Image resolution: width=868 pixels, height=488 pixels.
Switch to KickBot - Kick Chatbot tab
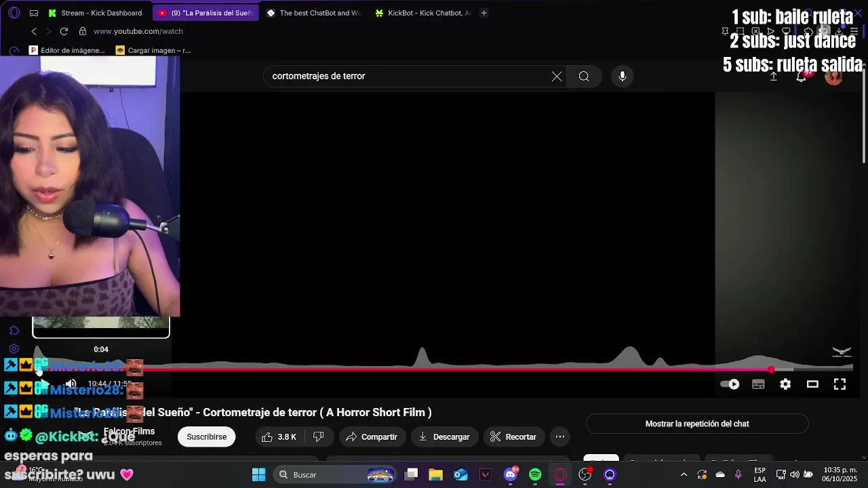tap(422, 13)
